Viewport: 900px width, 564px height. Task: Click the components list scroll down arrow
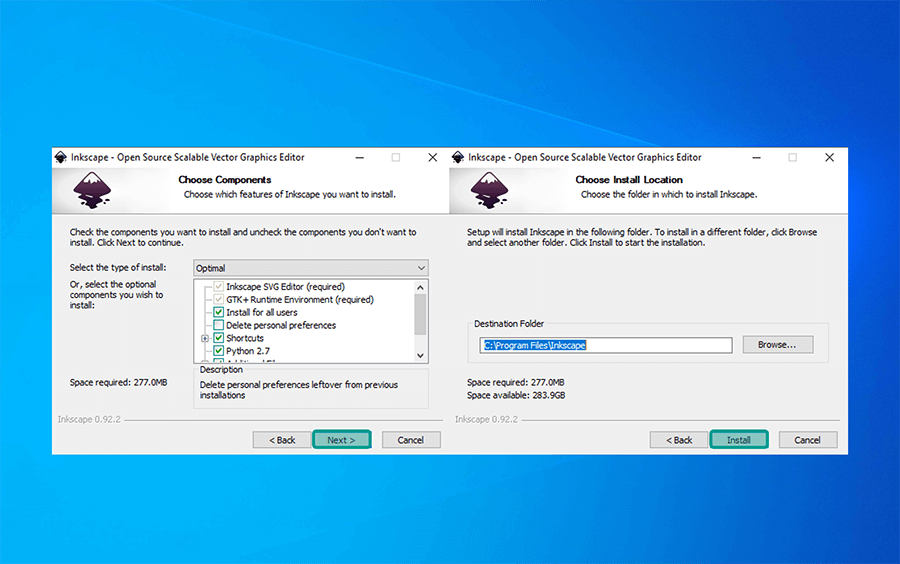coord(421,356)
